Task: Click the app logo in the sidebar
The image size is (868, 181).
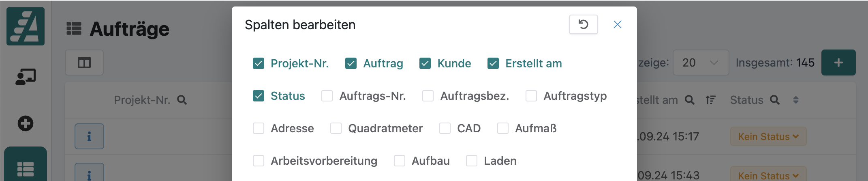Action: [x=26, y=26]
